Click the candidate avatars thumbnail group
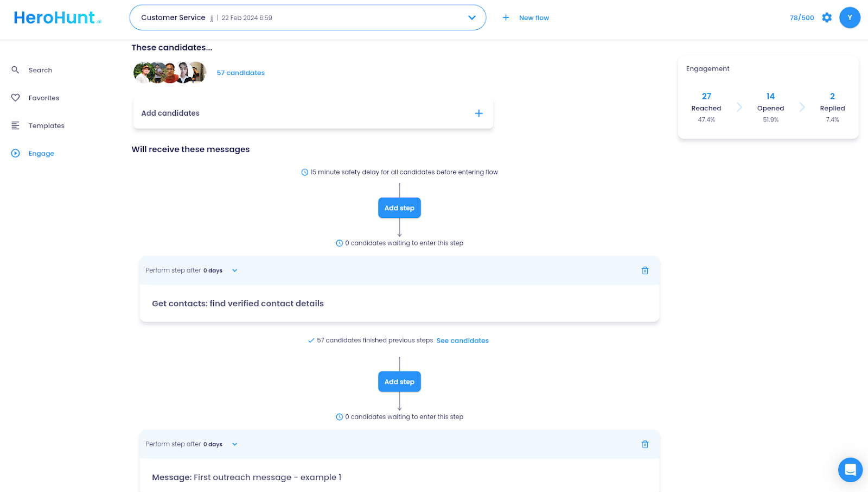868x492 pixels. click(x=170, y=73)
